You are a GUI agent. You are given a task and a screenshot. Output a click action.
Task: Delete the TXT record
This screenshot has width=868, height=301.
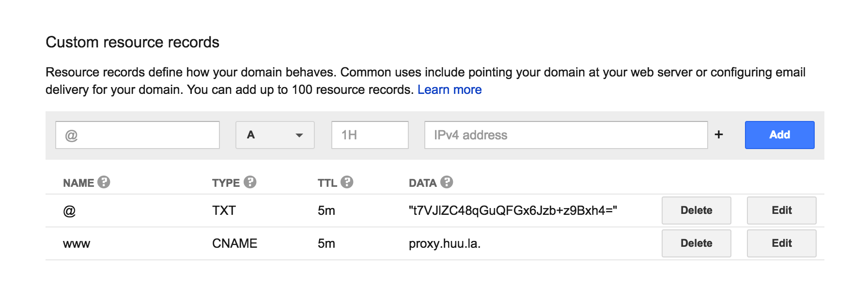pos(696,211)
